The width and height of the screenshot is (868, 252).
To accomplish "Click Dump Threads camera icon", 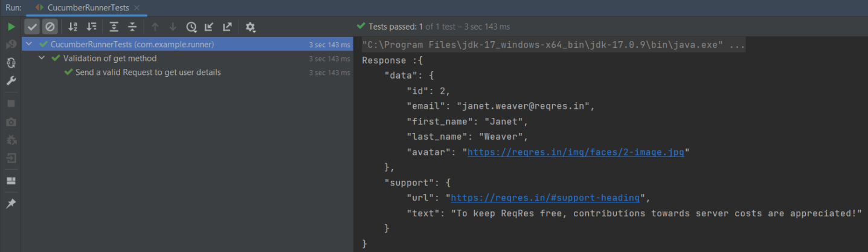I will coord(11,121).
